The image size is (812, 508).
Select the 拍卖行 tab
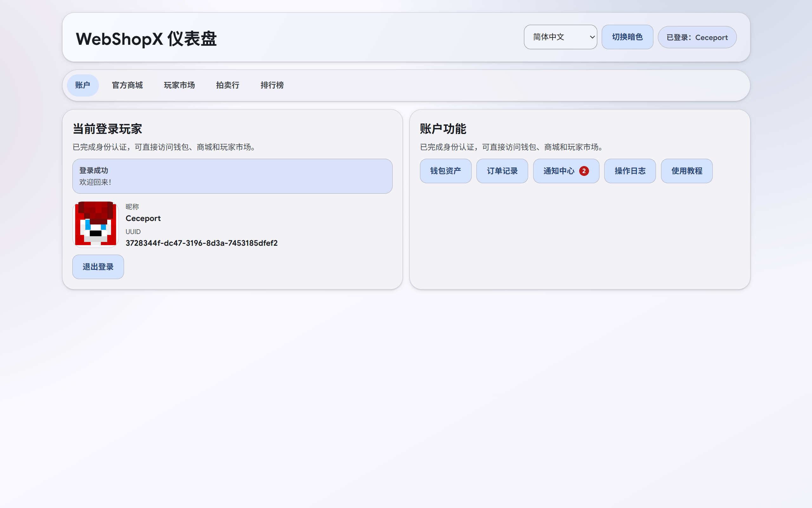coord(227,85)
